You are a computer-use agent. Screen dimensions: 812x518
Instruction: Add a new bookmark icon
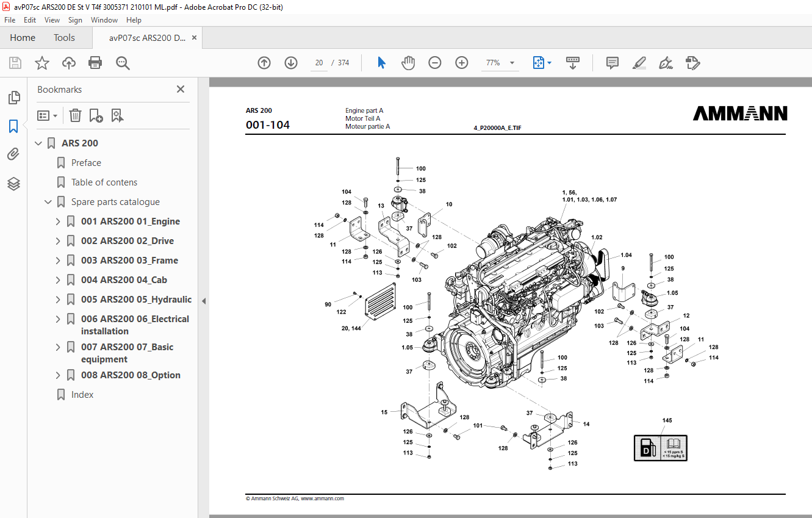coord(96,115)
